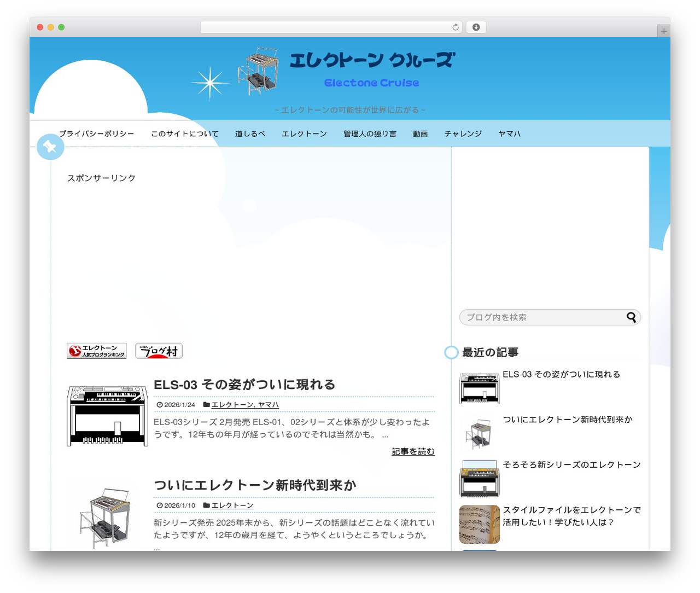Click the ブログ村 banner
The height and width of the screenshot is (593, 700).
[159, 351]
